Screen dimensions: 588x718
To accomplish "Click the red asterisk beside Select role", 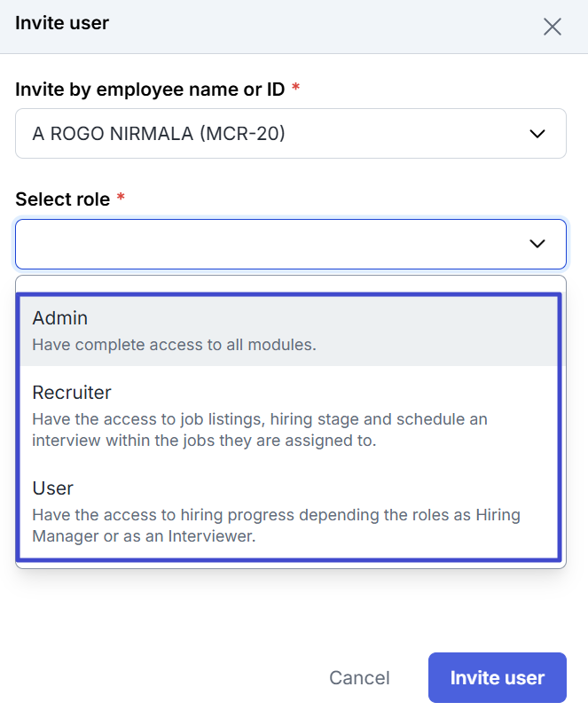I will 121,197.
